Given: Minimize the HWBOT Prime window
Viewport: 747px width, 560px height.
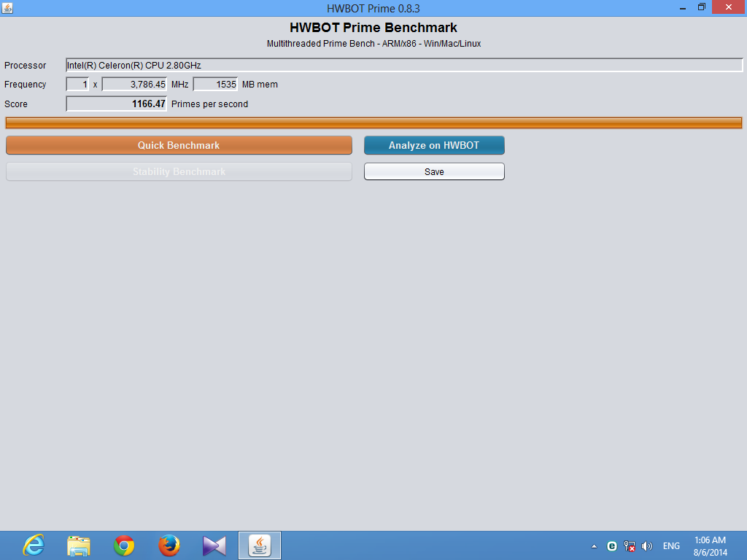Looking at the screenshot, I should point(683,7).
